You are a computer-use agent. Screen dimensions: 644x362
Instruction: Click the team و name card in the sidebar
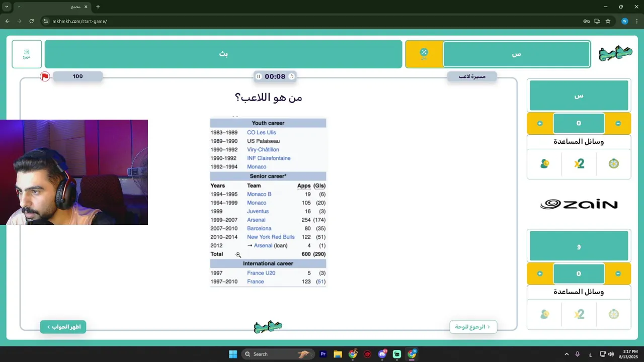tap(579, 246)
